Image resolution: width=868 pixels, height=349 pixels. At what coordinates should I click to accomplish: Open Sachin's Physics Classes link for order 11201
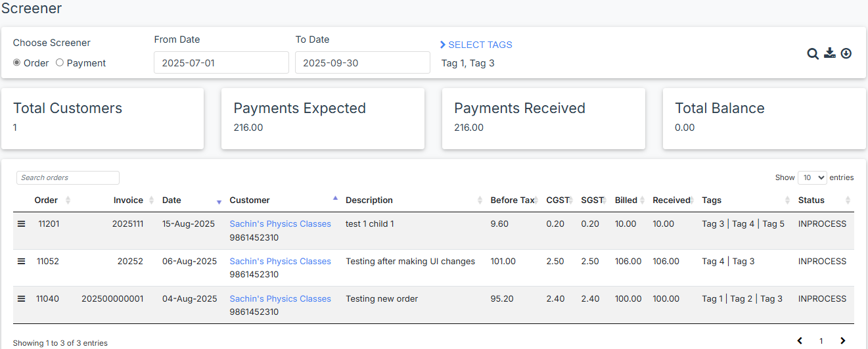click(x=280, y=224)
